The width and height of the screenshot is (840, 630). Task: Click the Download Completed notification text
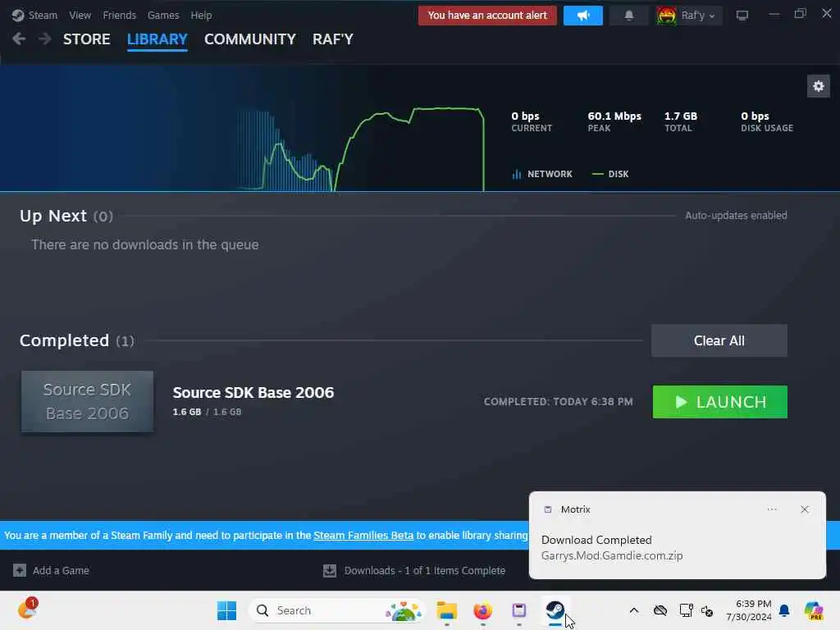point(596,540)
